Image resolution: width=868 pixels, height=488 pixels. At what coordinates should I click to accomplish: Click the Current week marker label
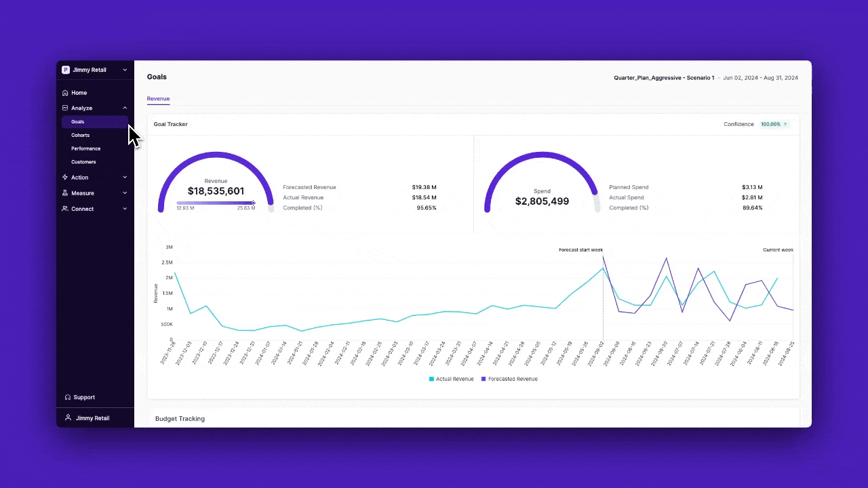pyautogui.click(x=778, y=250)
